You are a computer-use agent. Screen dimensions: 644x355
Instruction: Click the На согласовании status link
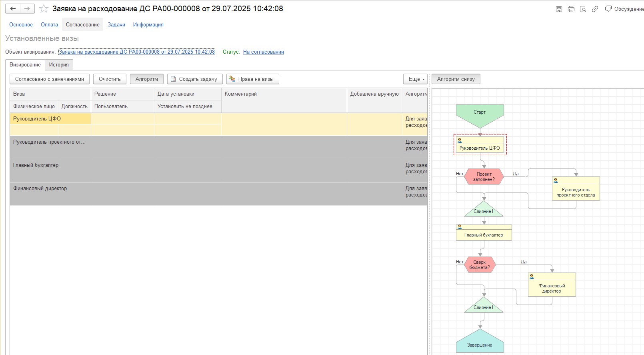[263, 52]
